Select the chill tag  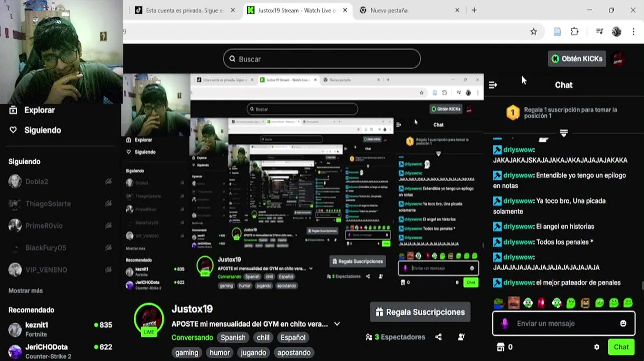click(263, 337)
